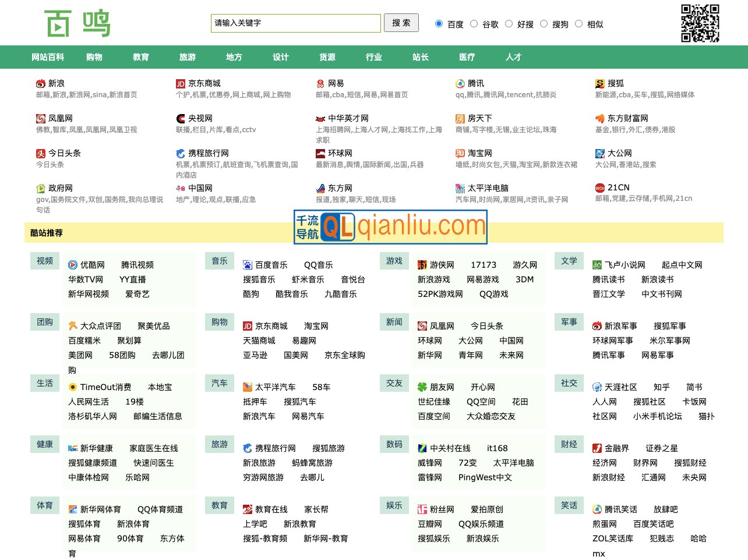Click the Sohu fox icon beside 搜狐
Image resolution: width=748 pixels, height=560 pixels.
(x=599, y=83)
